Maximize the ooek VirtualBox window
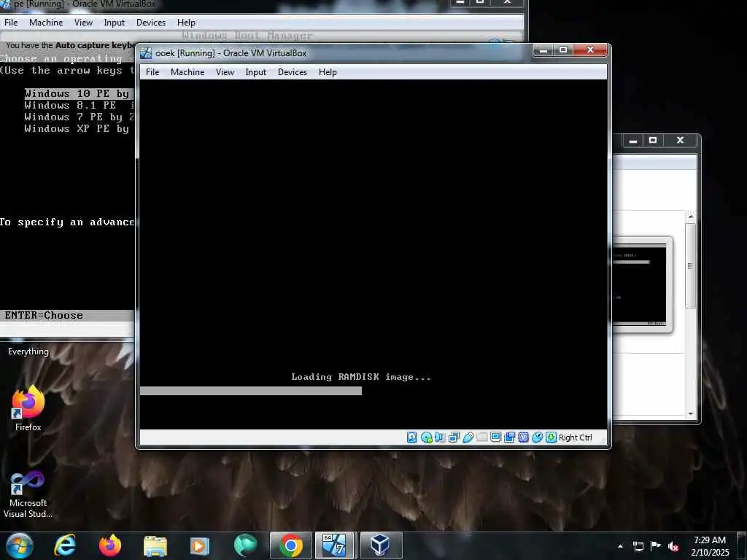This screenshot has width=747, height=560. 563,50
